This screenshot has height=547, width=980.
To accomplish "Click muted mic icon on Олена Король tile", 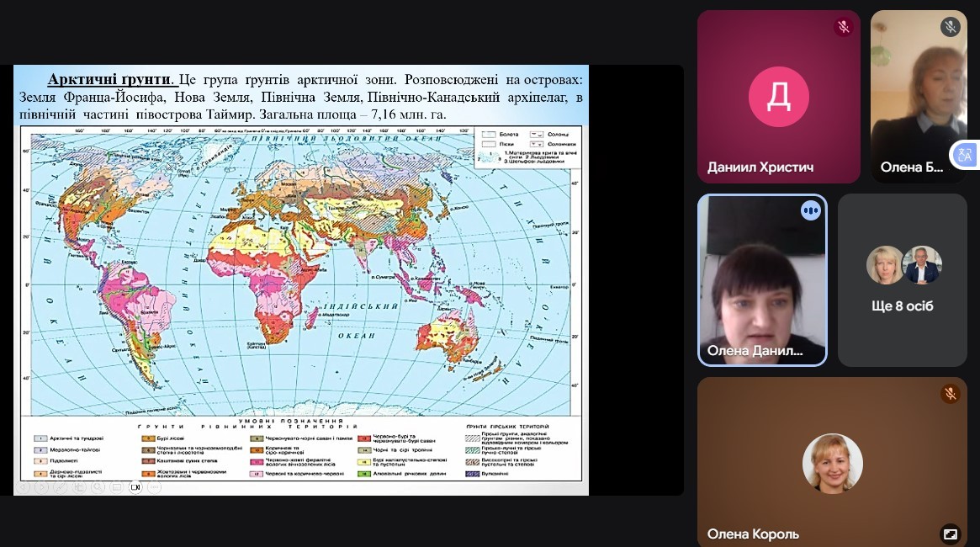I will point(950,393).
